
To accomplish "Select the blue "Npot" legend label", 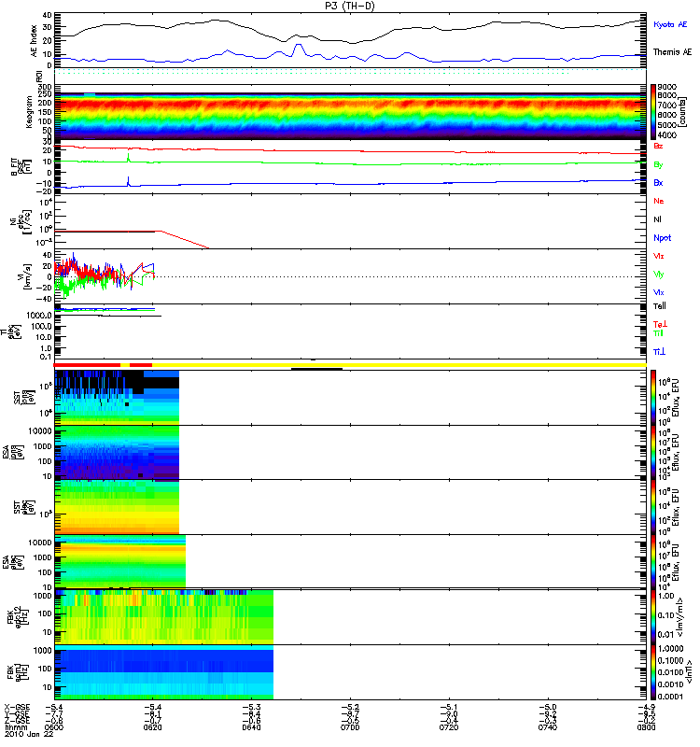I will (x=663, y=238).
